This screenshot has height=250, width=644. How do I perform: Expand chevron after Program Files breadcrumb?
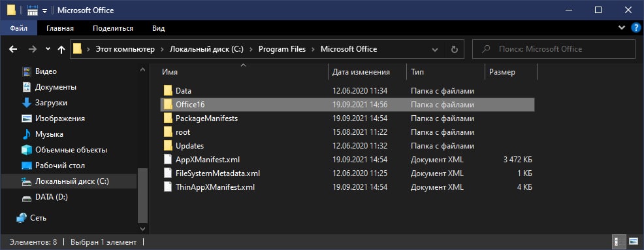click(313, 50)
